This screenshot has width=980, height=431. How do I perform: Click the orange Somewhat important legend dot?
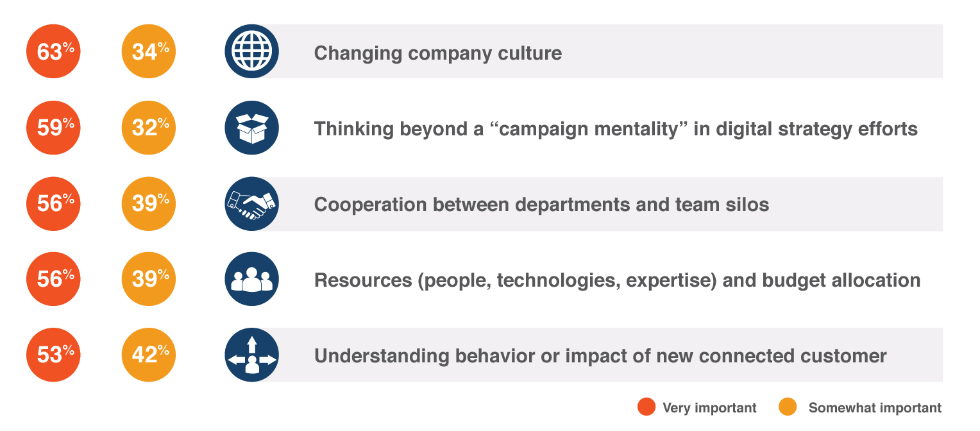[x=787, y=407]
